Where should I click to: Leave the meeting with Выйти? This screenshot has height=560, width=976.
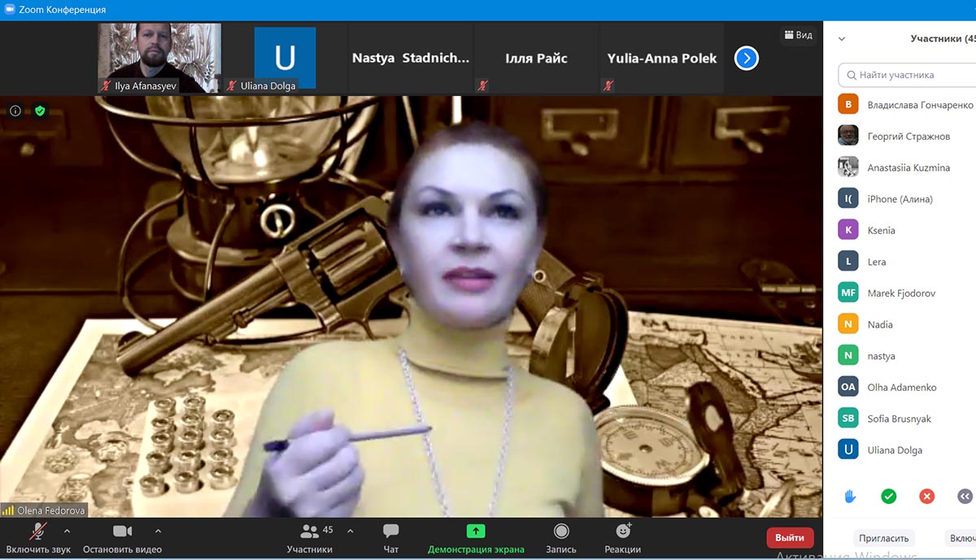click(x=790, y=537)
